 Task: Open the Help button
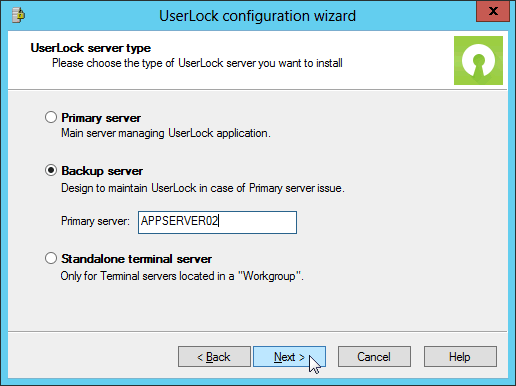click(460, 357)
